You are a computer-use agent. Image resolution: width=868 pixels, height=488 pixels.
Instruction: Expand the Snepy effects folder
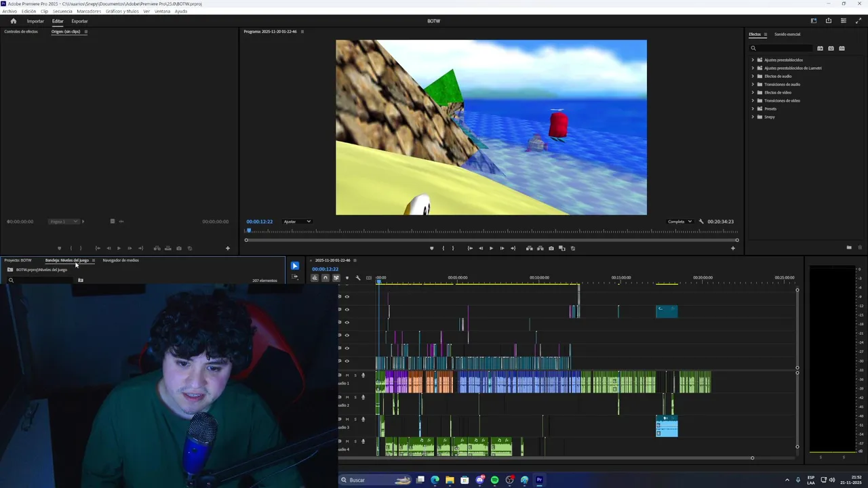coord(753,117)
